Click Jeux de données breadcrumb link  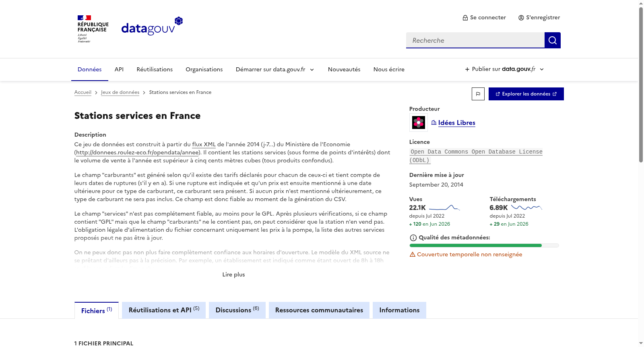(x=120, y=92)
